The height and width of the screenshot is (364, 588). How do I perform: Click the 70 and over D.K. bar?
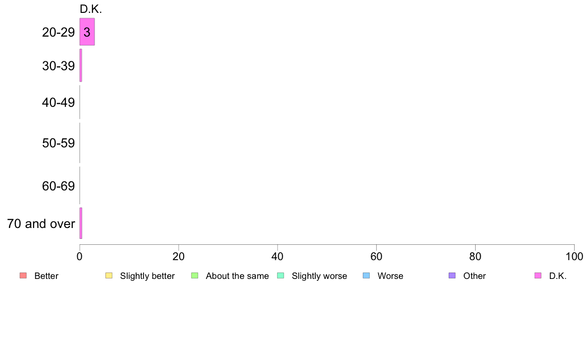tap(81, 224)
